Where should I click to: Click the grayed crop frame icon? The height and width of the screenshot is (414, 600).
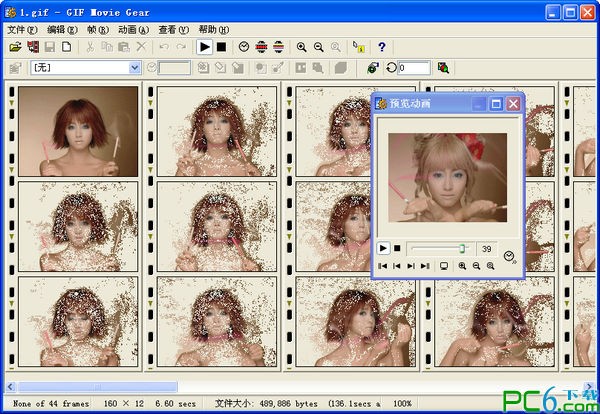(301, 68)
